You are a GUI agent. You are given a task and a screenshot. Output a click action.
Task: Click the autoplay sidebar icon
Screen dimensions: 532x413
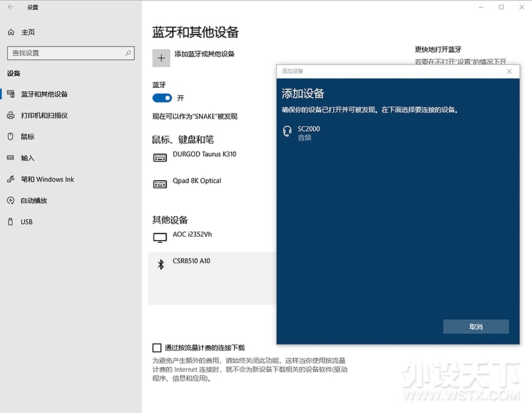coord(11,201)
